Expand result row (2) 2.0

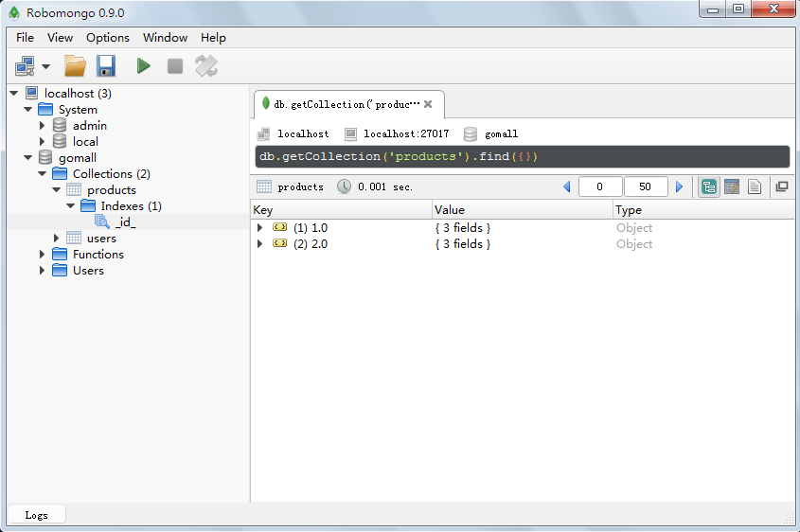259,244
